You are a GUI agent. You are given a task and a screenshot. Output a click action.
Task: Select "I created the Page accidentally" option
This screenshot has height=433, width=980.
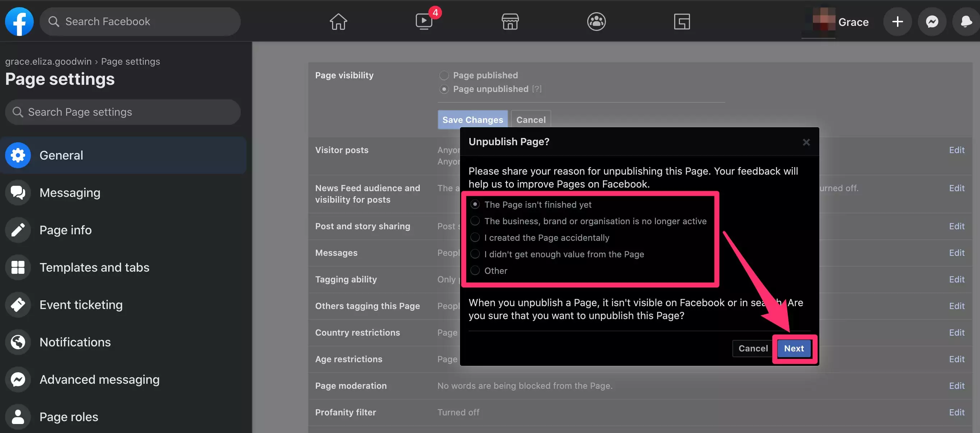pyautogui.click(x=475, y=238)
